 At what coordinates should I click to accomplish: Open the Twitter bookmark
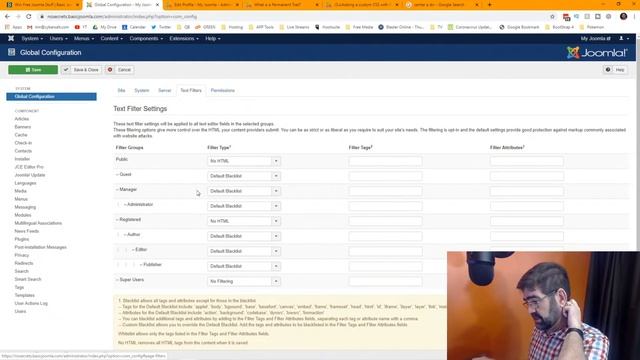(x=161, y=27)
